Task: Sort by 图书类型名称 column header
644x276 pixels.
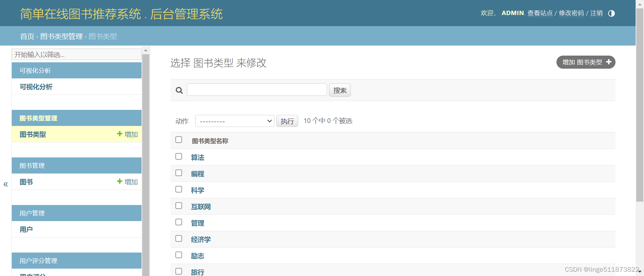Action: 210,141
